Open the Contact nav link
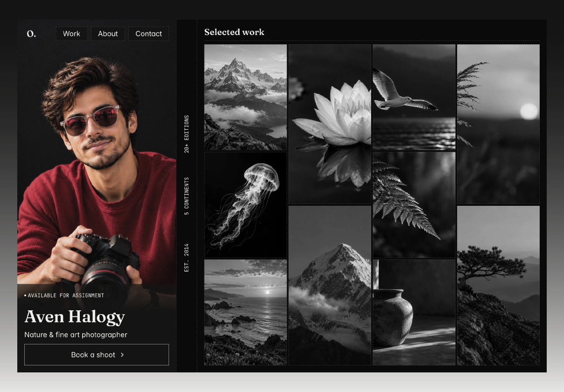Image resolution: width=564 pixels, height=392 pixels. [x=148, y=34]
